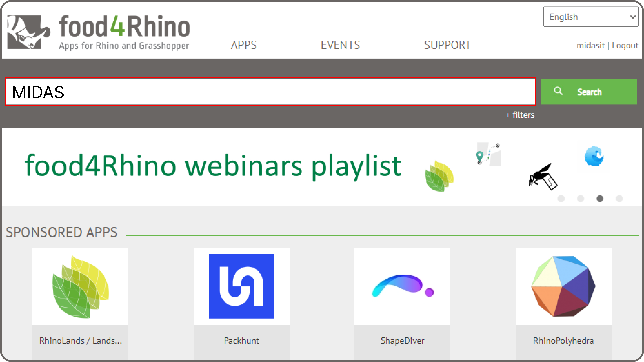Open the Packhunt blue logo icon
This screenshot has height=362, width=644.
(x=241, y=286)
